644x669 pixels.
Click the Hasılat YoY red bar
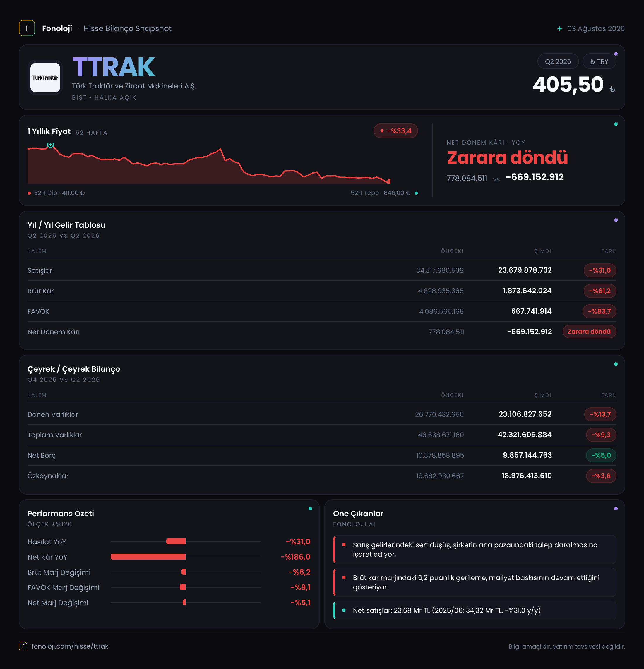(x=176, y=541)
